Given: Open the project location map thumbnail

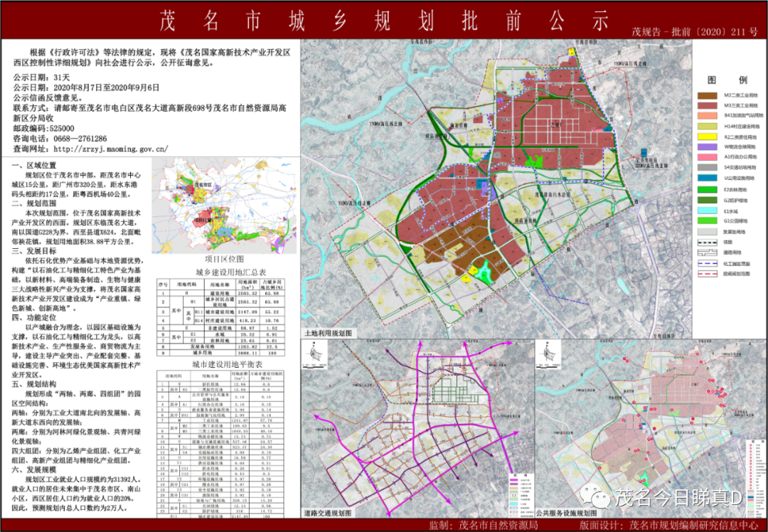Looking at the screenshot, I should [x=224, y=204].
